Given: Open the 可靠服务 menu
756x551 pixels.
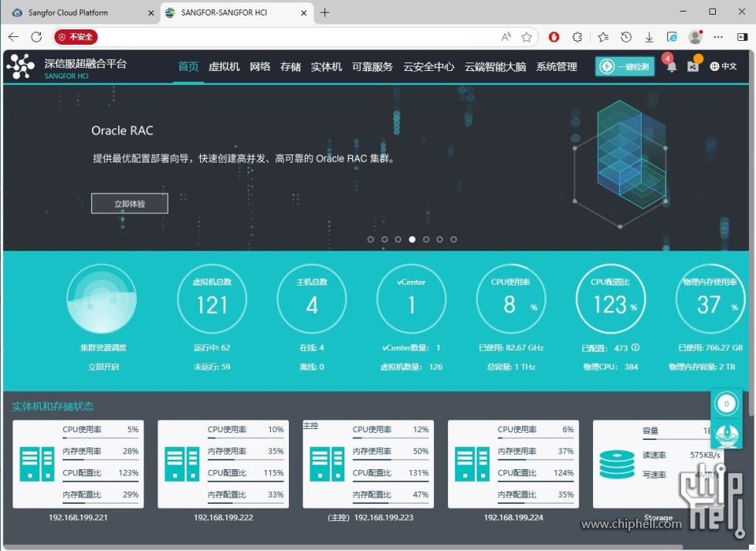Looking at the screenshot, I should click(x=372, y=66).
